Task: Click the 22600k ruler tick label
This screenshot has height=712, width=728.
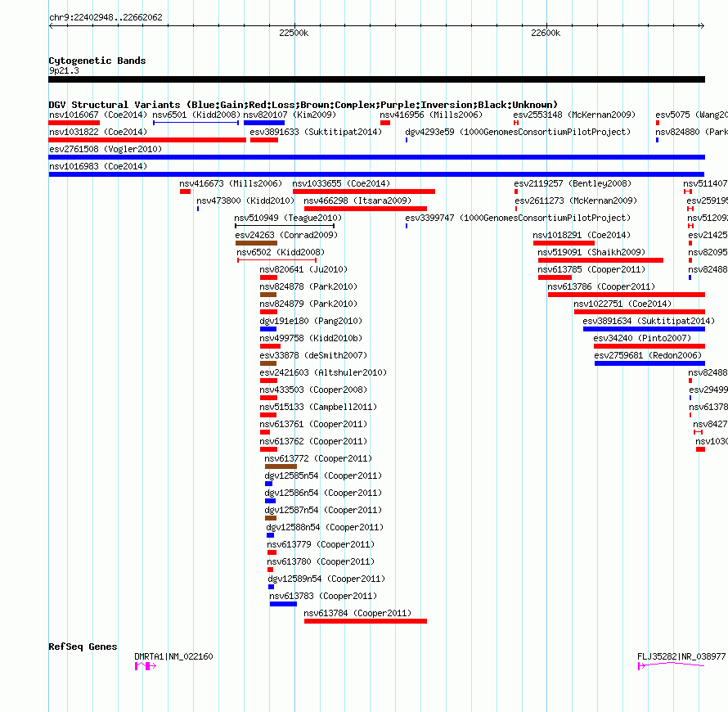Action: pyautogui.click(x=546, y=33)
